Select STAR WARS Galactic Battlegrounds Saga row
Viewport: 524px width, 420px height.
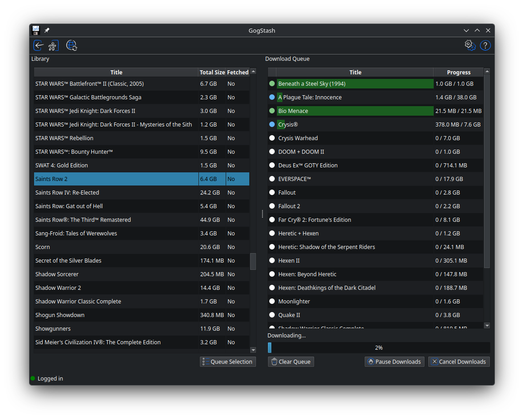click(x=142, y=97)
